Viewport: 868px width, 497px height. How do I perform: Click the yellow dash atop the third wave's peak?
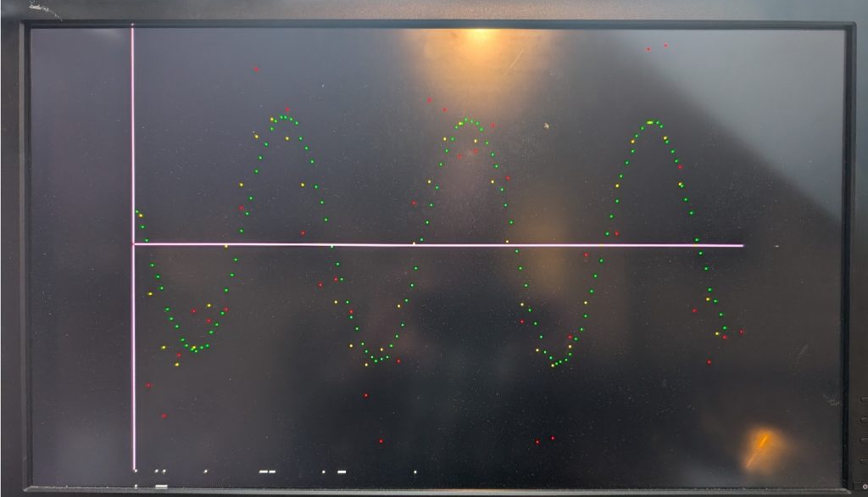[x=650, y=123]
